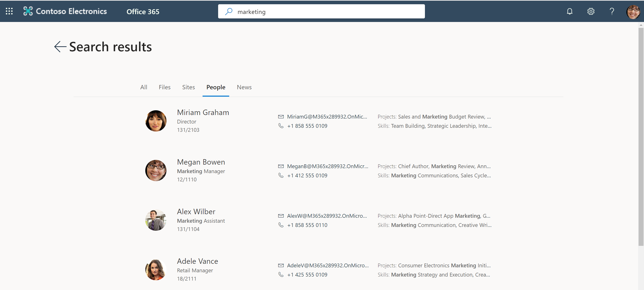Email MeganB@M365x289932 address

coord(328,166)
